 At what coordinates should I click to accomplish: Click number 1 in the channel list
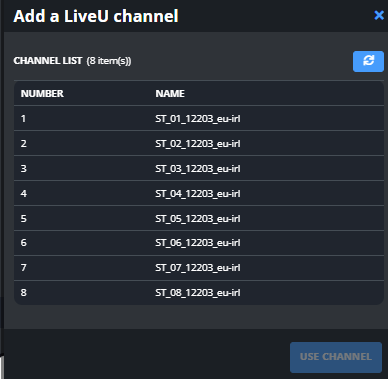point(23,118)
